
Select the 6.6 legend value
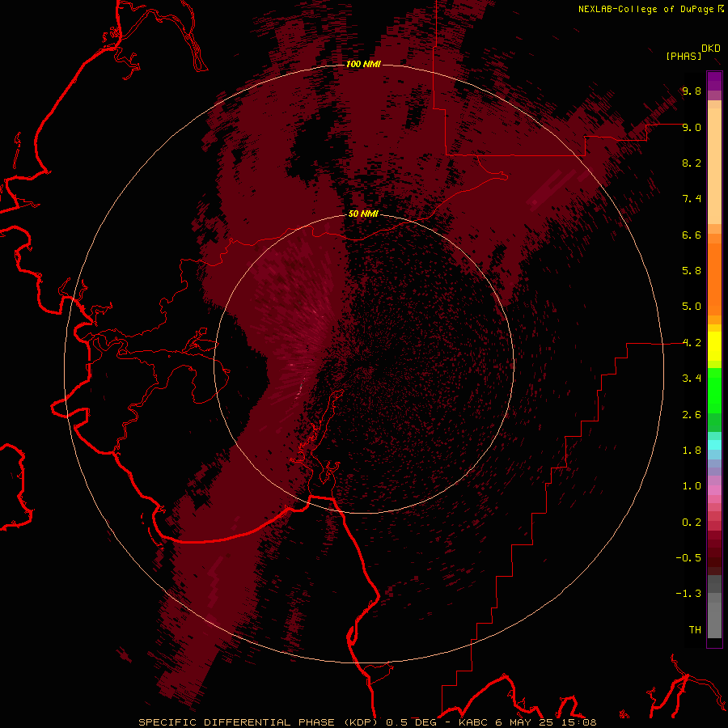pos(692,235)
